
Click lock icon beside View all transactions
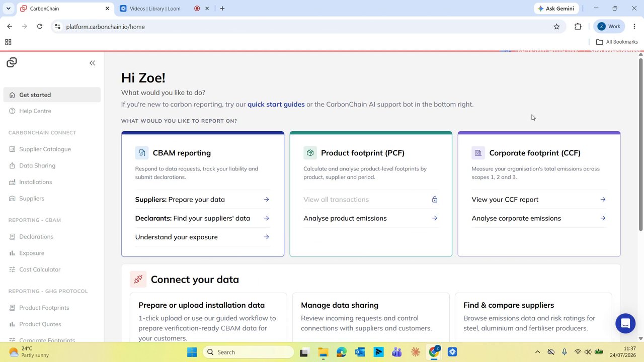[x=435, y=200]
